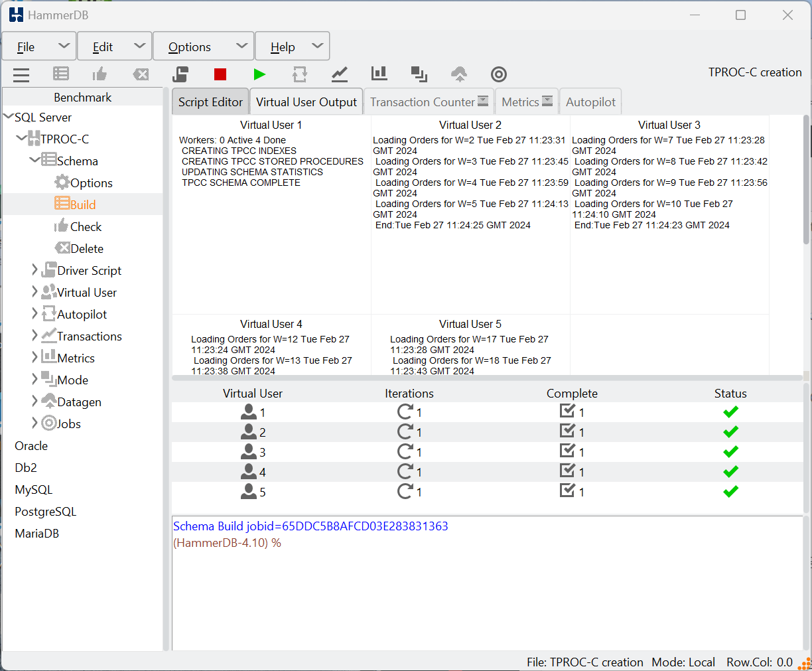Click the jobs target toolbar icon
The image size is (812, 671).
pos(499,74)
